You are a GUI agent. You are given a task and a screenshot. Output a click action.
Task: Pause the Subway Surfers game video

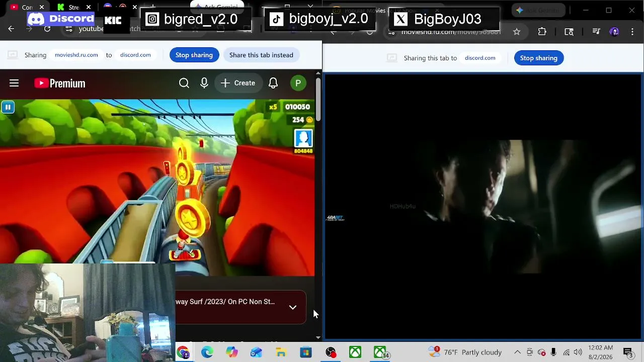pos(8,107)
